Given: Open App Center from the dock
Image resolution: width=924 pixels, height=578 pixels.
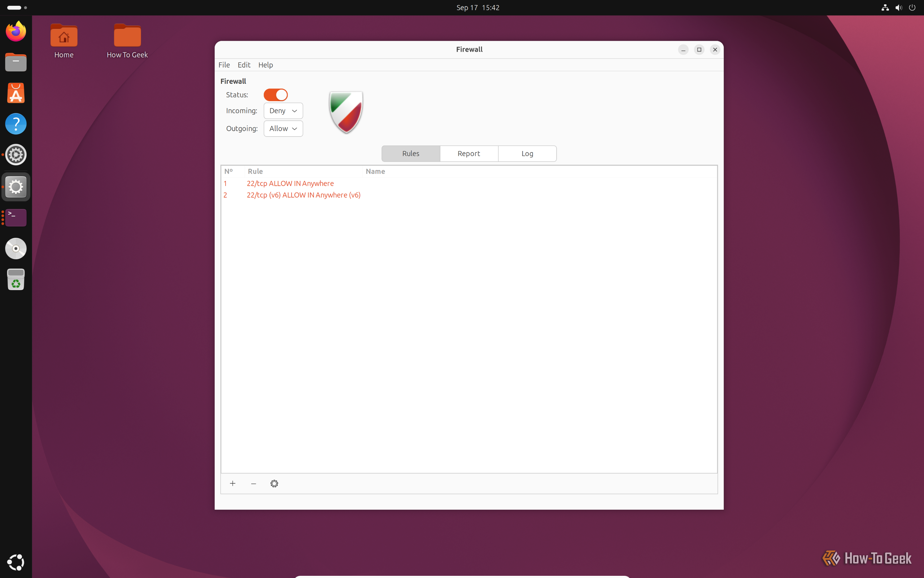Looking at the screenshot, I should 16,93.
